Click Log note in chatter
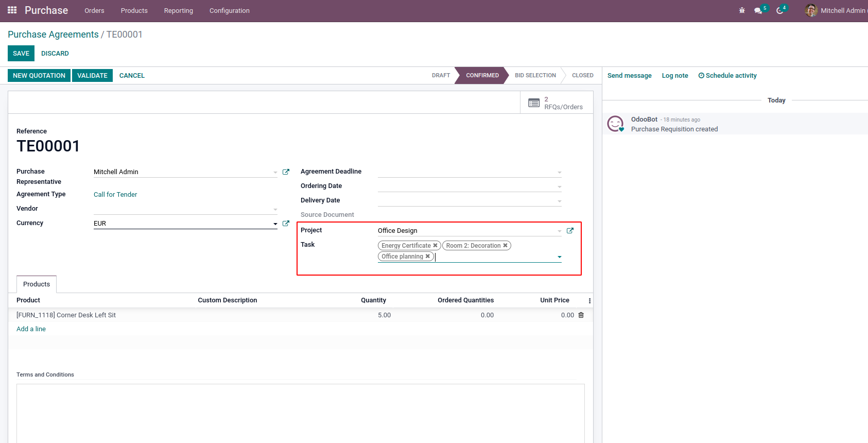Screen dimensions: 868x443 (675, 76)
